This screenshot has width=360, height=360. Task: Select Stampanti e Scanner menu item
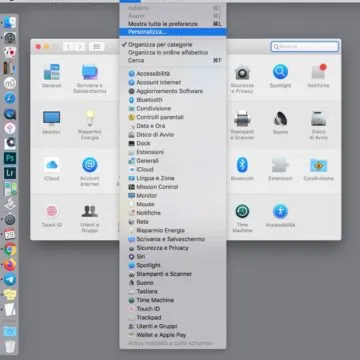[x=173, y=274]
